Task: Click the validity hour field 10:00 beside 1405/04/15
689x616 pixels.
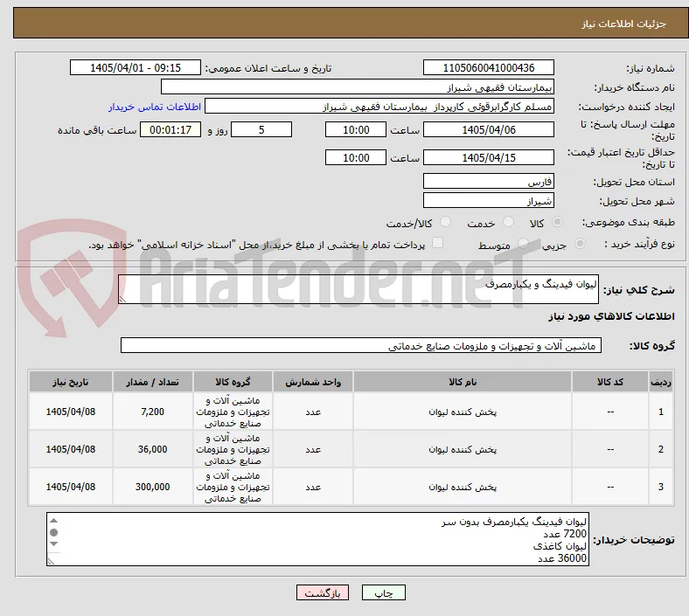Action: pos(356,157)
